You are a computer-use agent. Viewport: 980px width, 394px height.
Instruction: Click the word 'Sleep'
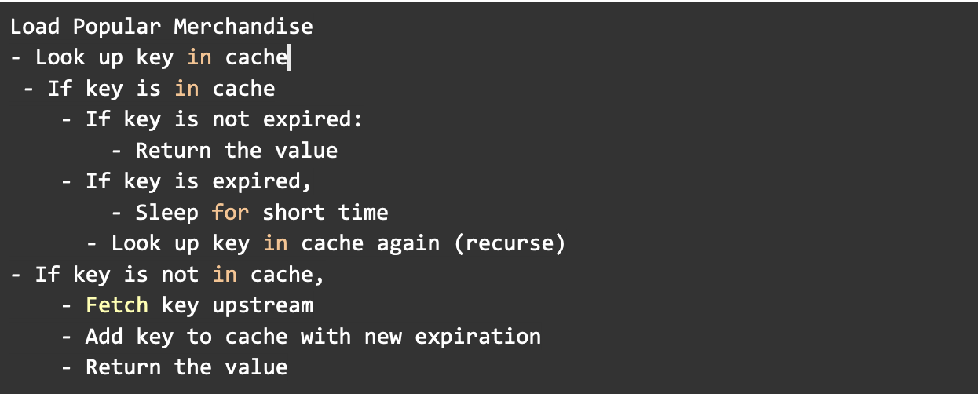click(x=168, y=213)
